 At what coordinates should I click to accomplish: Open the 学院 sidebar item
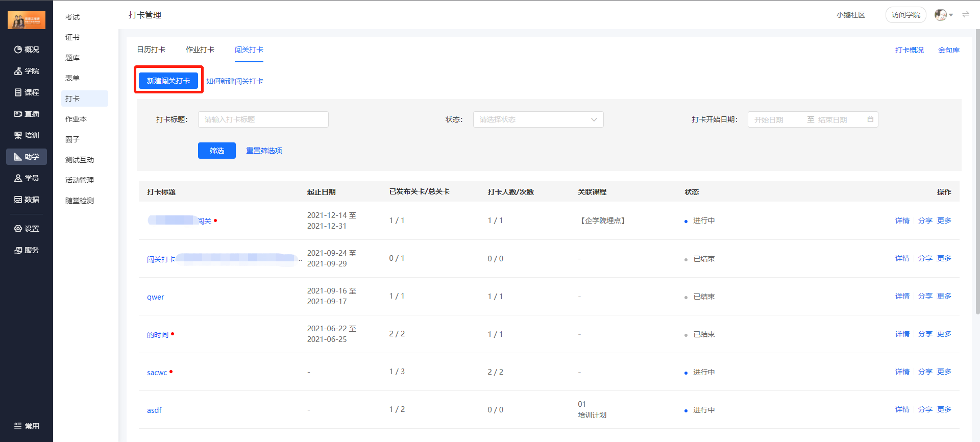(x=27, y=71)
